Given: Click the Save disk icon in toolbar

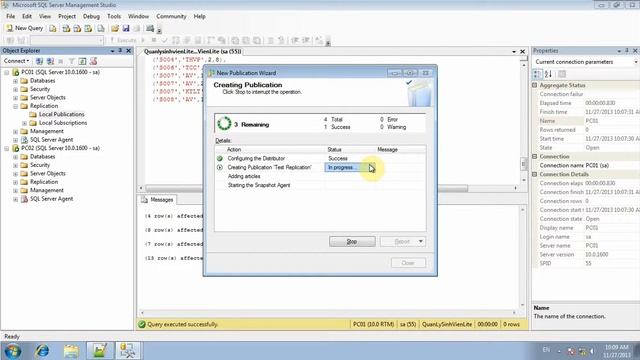Looking at the screenshot, I should pyautogui.click(x=126, y=28).
